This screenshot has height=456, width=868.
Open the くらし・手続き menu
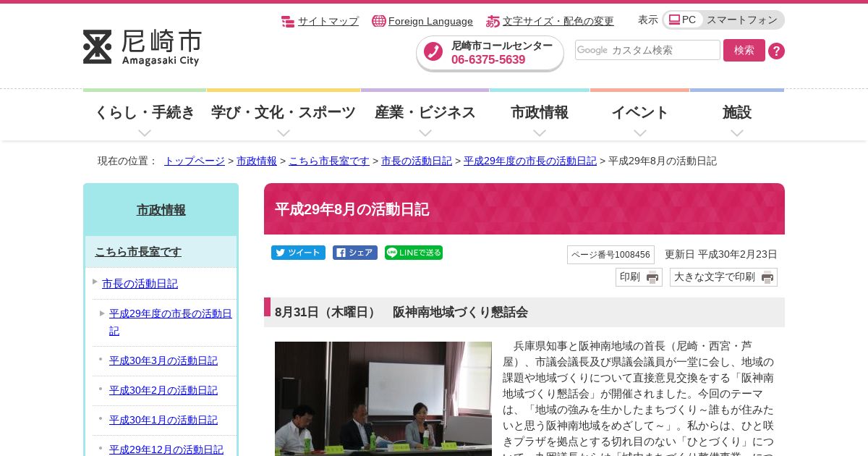coord(145,112)
